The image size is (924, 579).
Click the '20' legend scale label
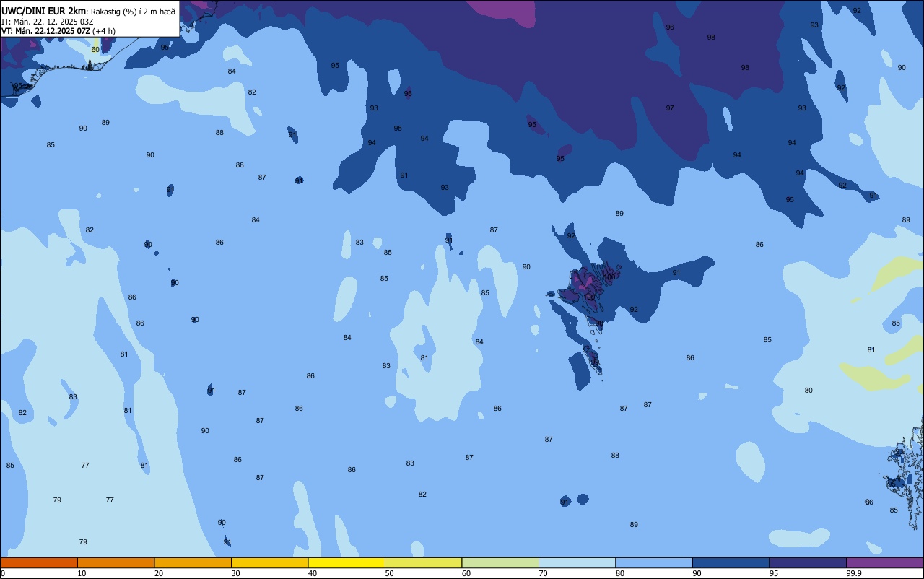[x=159, y=573]
